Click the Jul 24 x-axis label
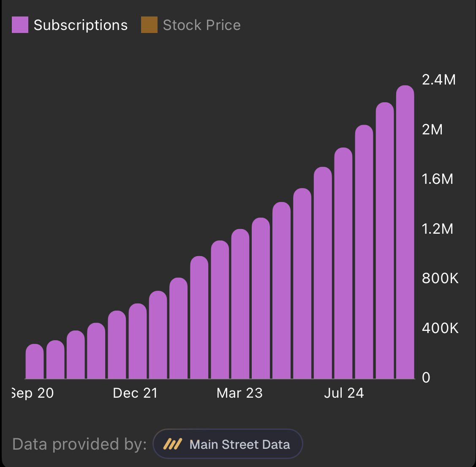Viewport: 476px width, 467px height. tap(344, 393)
